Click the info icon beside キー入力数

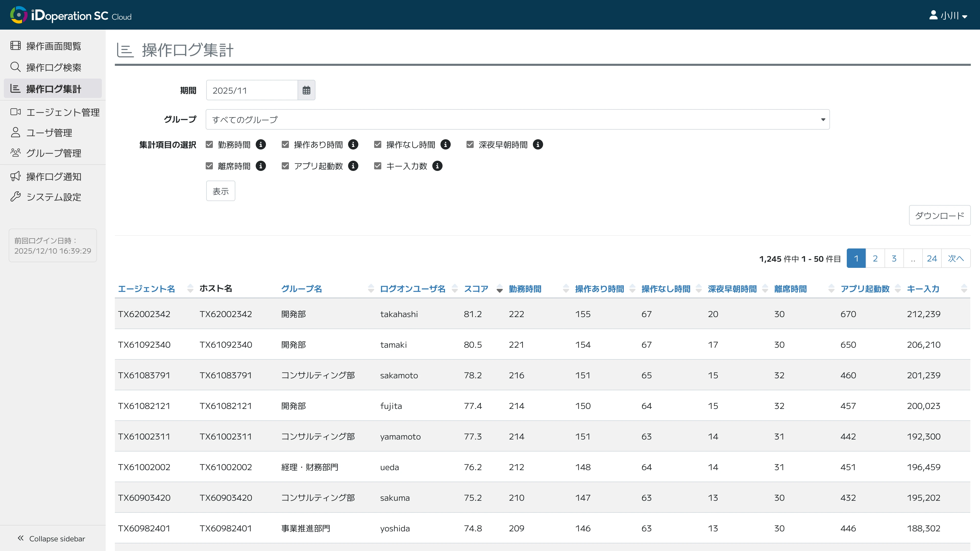tap(437, 166)
